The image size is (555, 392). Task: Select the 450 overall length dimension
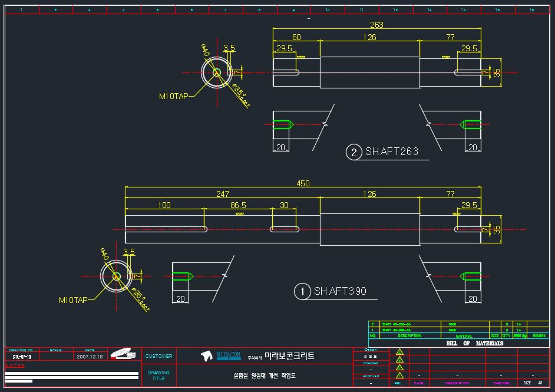coord(303,183)
